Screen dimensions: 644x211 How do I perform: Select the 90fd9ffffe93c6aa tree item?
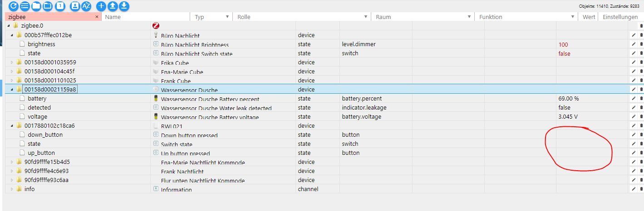[46, 180]
